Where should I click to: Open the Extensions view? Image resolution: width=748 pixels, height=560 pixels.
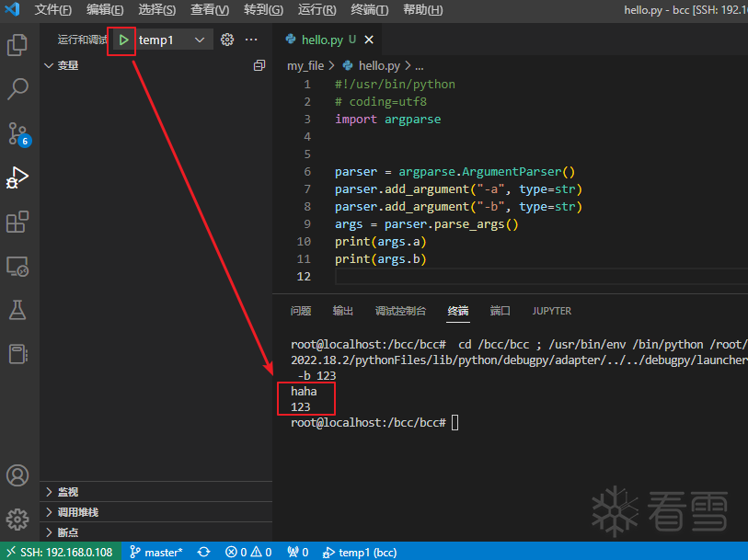pos(17,223)
